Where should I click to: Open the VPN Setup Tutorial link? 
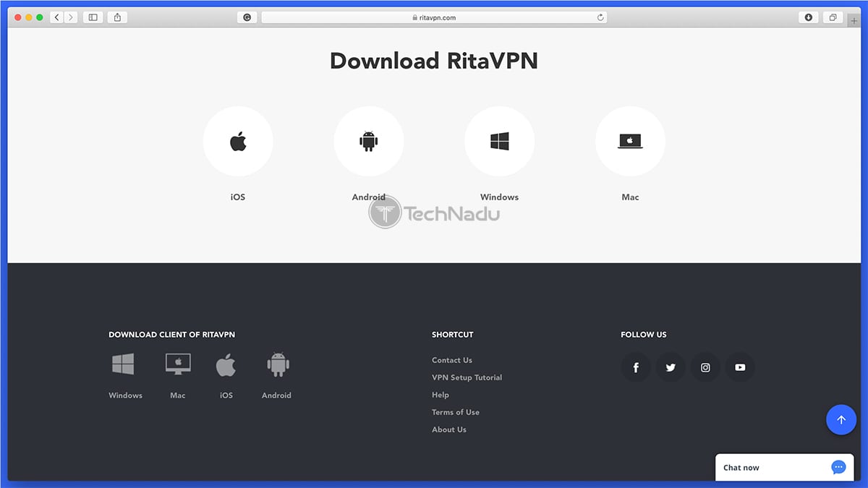(x=467, y=377)
